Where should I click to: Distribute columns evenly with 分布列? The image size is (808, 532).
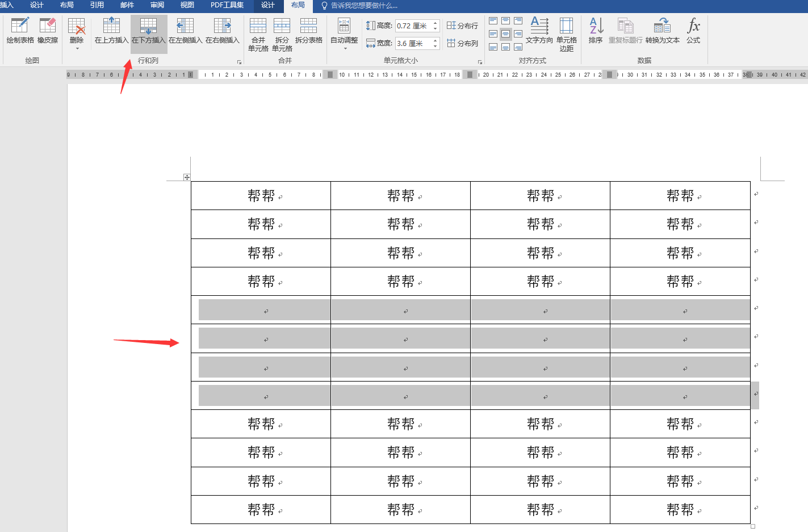coord(462,43)
